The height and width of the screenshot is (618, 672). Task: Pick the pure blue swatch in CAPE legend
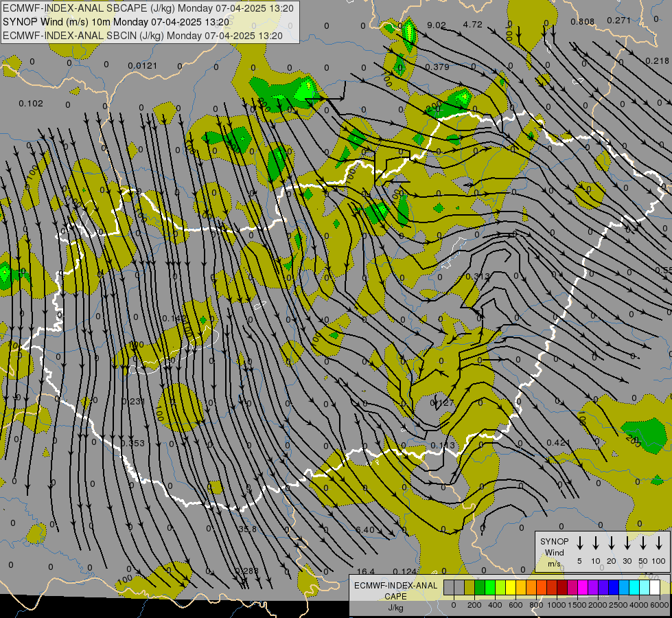coord(613,587)
